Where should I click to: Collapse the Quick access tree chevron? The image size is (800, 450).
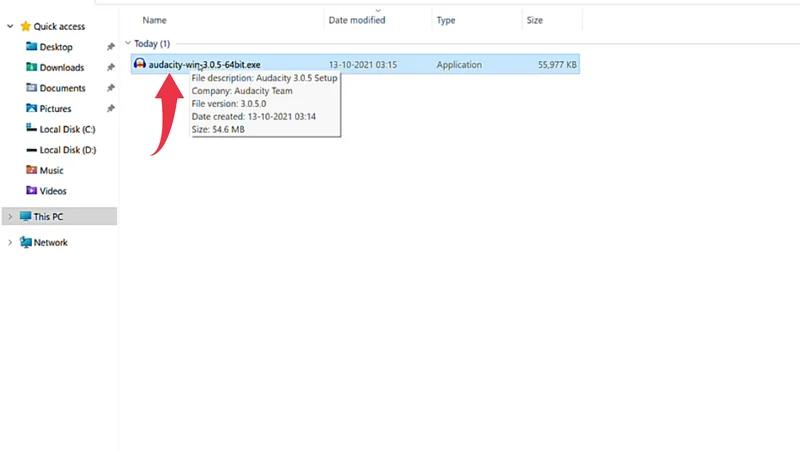[x=10, y=26]
